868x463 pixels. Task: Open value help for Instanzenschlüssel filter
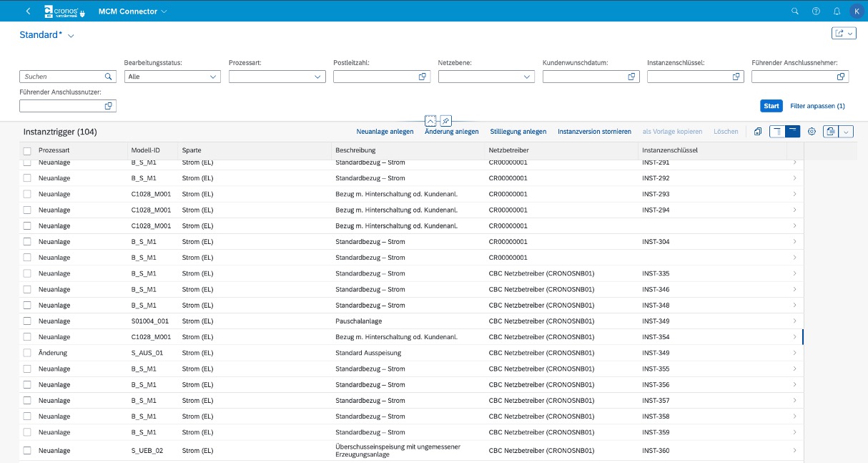[736, 77]
